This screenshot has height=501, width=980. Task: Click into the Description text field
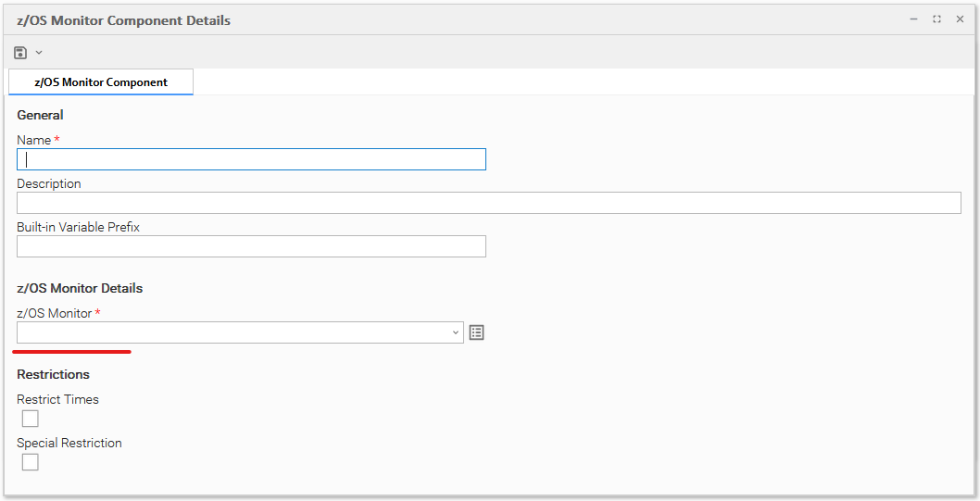click(x=488, y=203)
